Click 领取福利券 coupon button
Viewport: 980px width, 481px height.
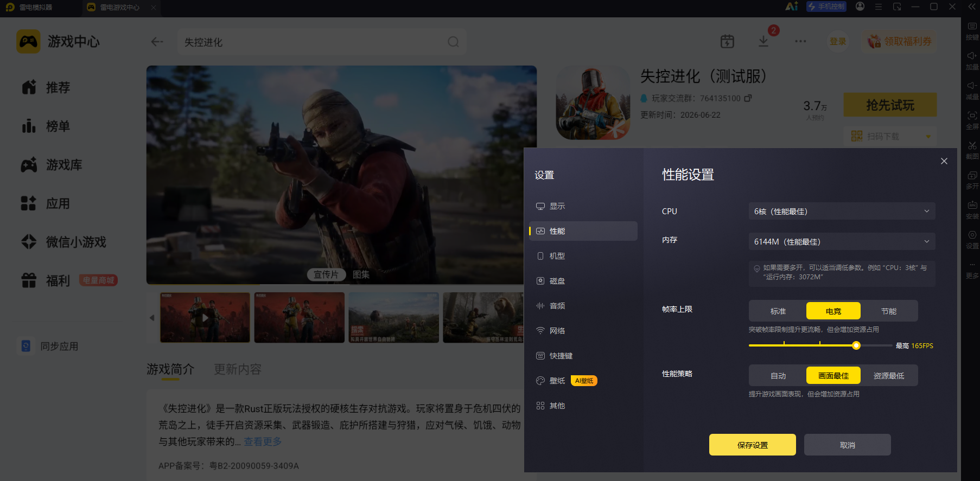click(x=900, y=41)
